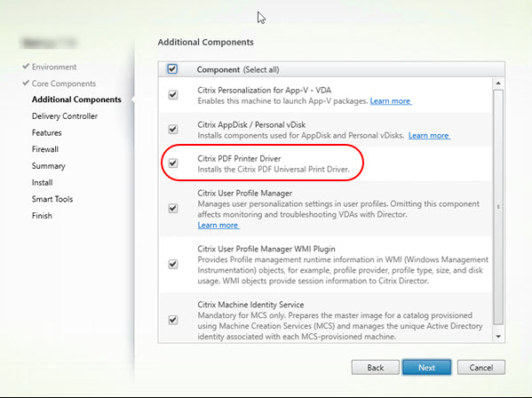Screen dimensions: 532x398
Task: Open the Smart Tools step
Action: pyautogui.click(x=52, y=199)
